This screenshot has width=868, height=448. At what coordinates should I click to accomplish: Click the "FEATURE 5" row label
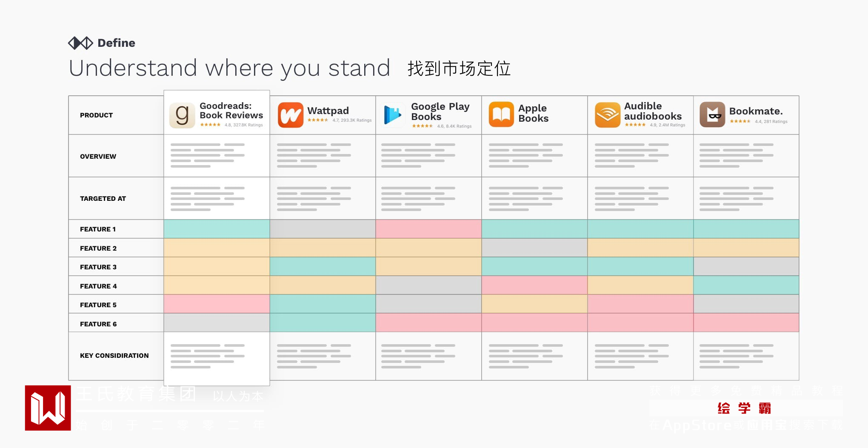click(x=98, y=305)
